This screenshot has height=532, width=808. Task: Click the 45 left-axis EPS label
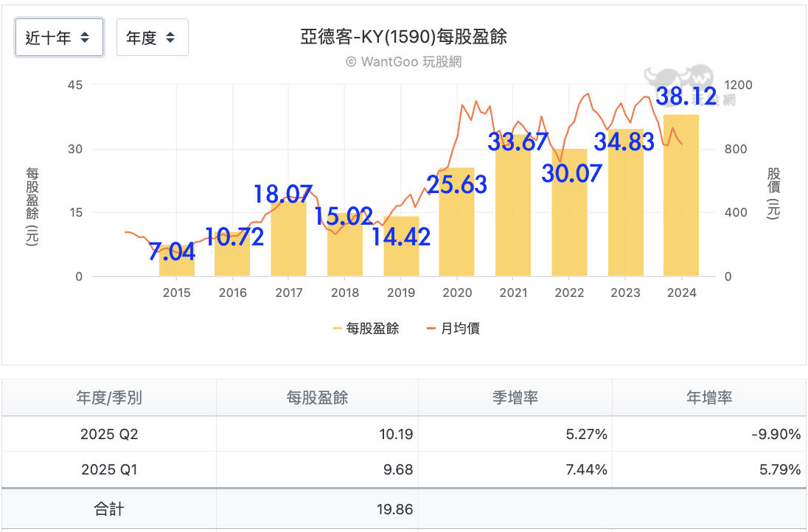[75, 85]
